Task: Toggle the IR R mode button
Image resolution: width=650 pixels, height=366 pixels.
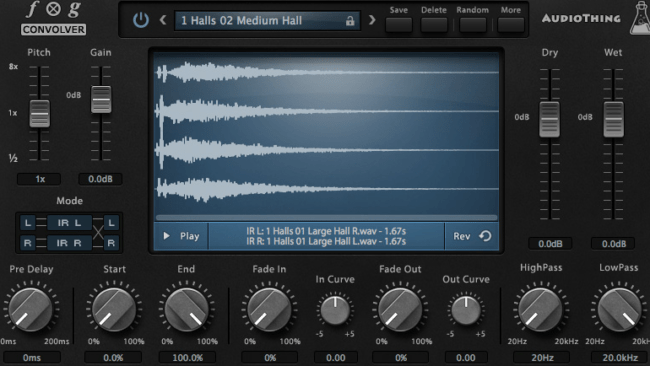Action: [x=69, y=243]
